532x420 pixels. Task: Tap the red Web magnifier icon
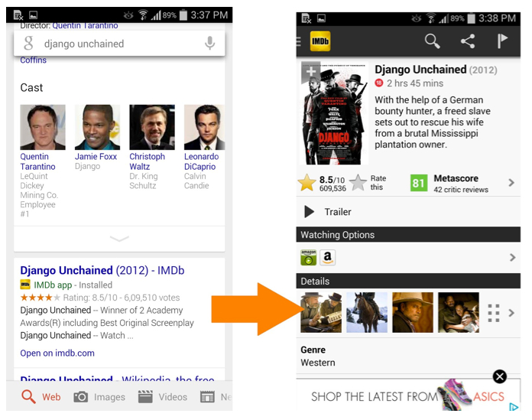28,396
